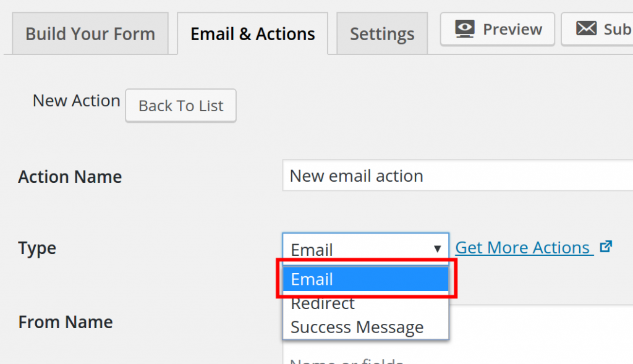Click the Action Name label
Image resolution: width=633 pixels, height=364 pixels.
[70, 177]
